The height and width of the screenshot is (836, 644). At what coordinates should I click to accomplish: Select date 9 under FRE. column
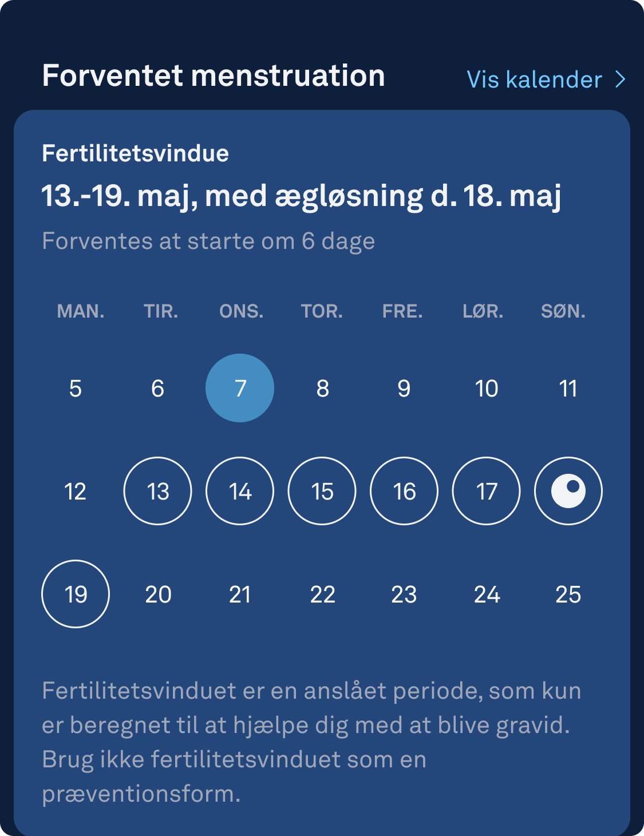[x=404, y=389]
